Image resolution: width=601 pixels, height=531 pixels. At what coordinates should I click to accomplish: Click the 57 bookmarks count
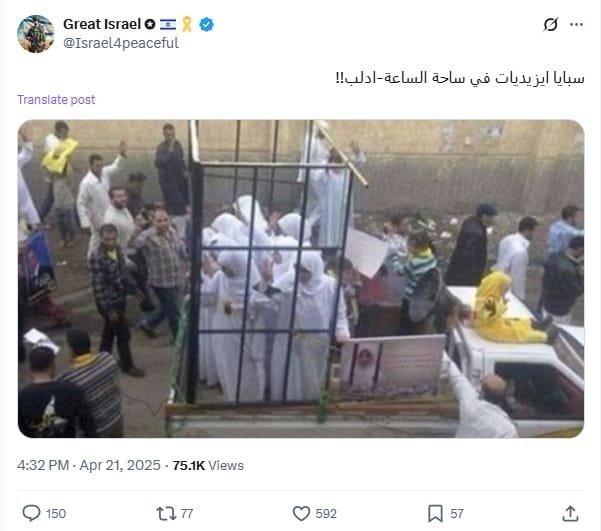click(457, 514)
